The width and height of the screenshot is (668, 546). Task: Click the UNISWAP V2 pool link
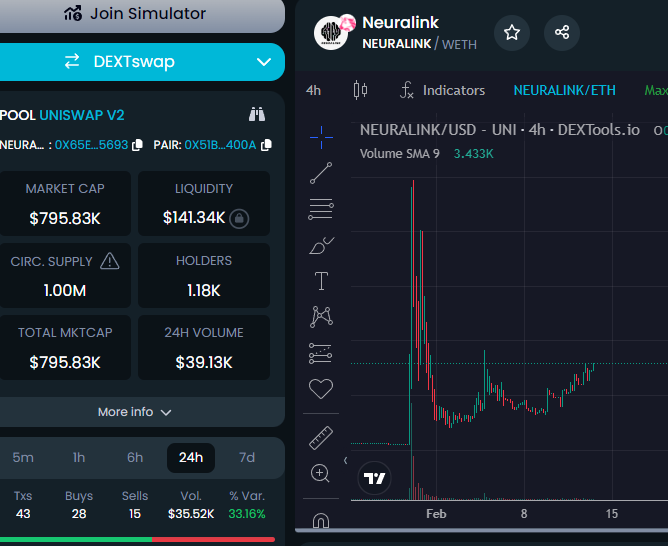point(82,115)
